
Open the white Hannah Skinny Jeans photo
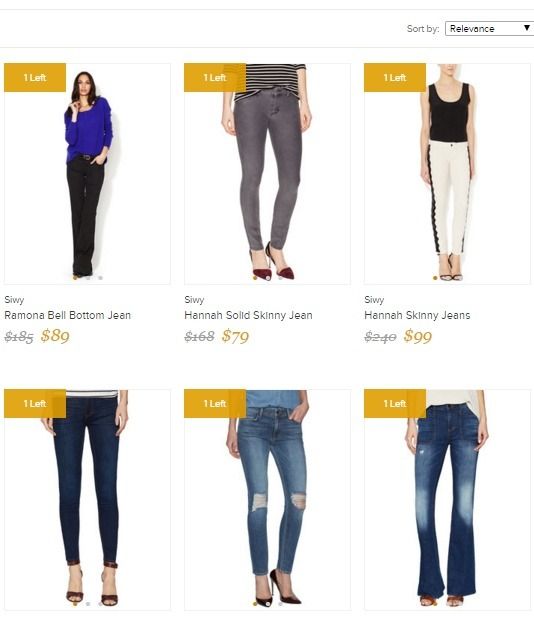coord(447,174)
